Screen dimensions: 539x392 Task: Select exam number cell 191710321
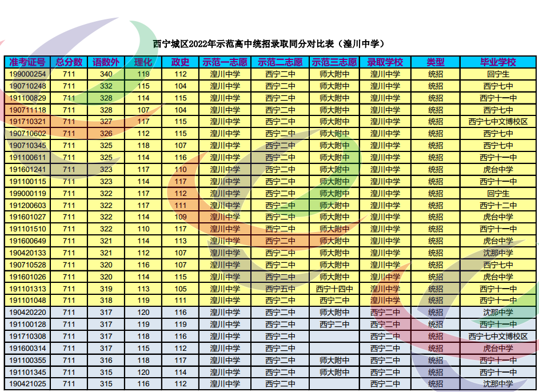pyautogui.click(x=27, y=122)
